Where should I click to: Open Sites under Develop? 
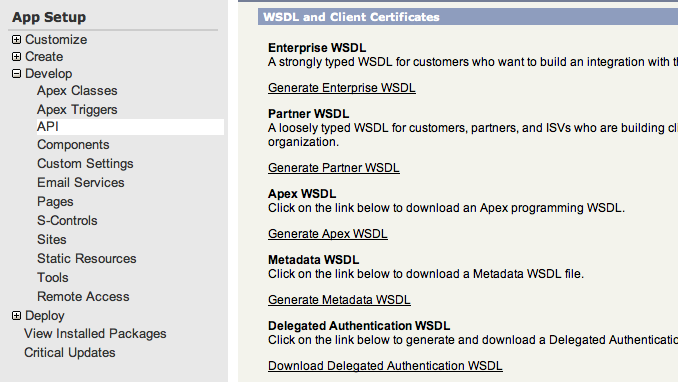coord(51,240)
